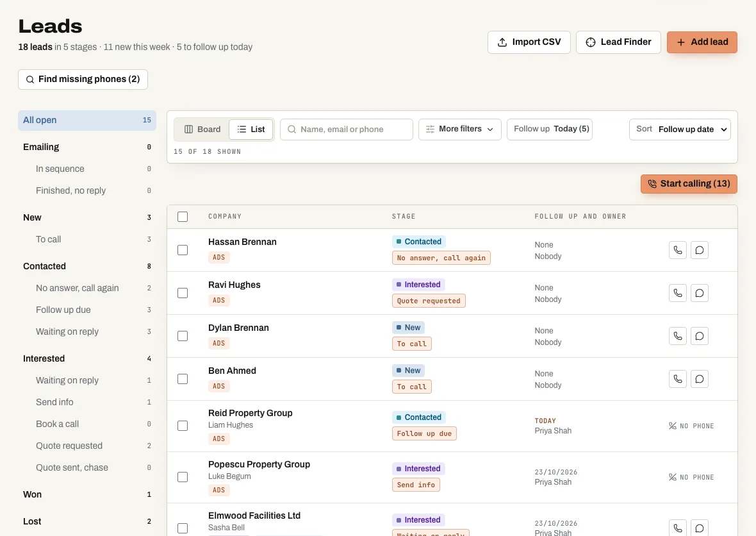This screenshot has width=756, height=536.
Task: Click Find missing phones (2)
Action: [x=83, y=79]
